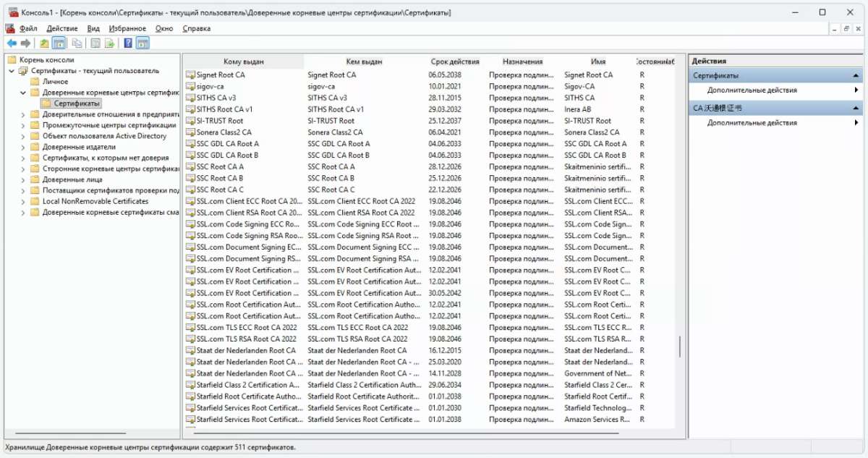Image resolution: width=868 pixels, height=458 pixels.
Task: Click the 30.05.2042 expiration date cell
Action: [x=445, y=293]
